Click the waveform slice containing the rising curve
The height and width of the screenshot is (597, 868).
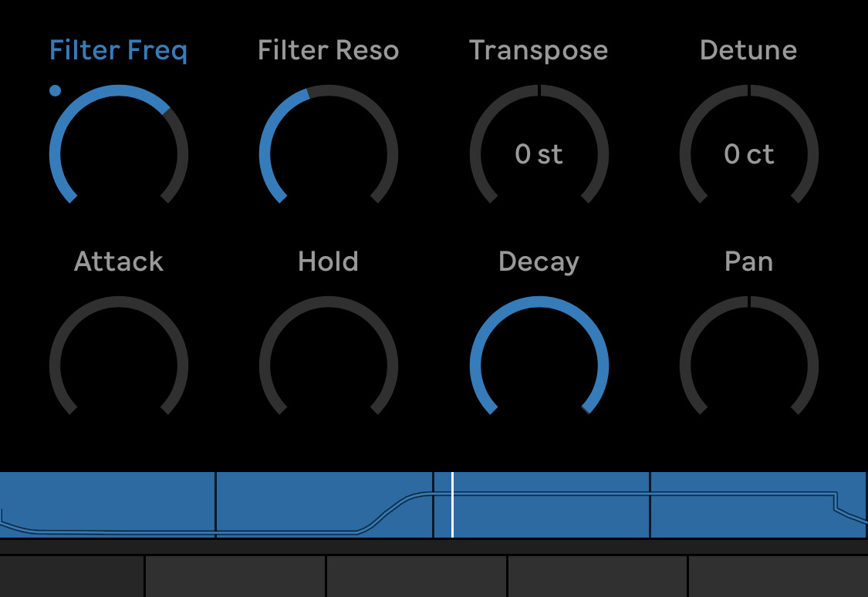click(x=324, y=504)
